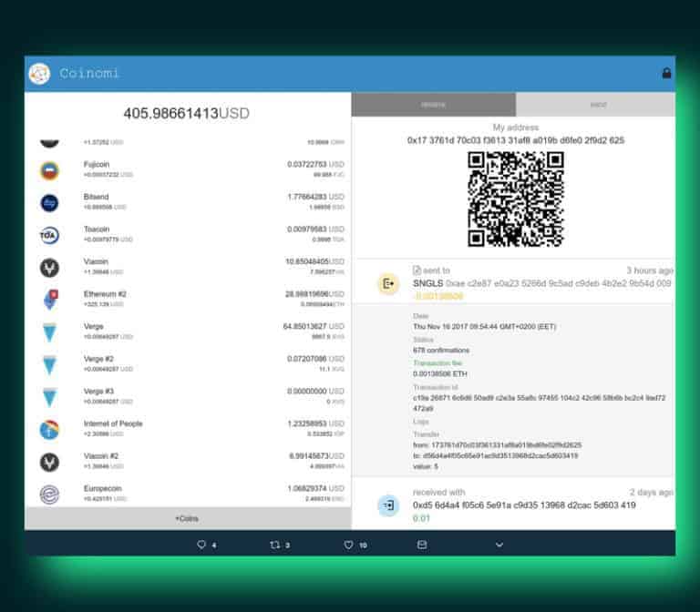Open the Verge #3 row label
Screen dimensions: 700x612
[x=98, y=392]
